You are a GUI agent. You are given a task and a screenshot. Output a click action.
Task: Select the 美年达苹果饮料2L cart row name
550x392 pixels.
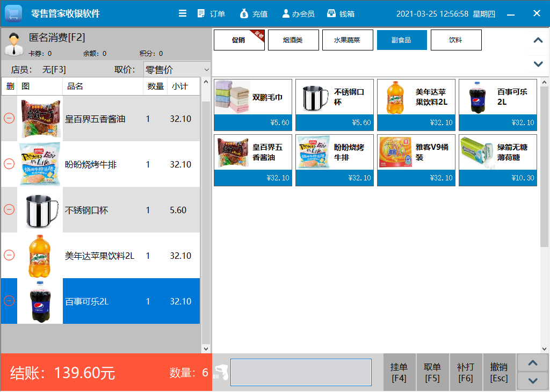[99, 256]
